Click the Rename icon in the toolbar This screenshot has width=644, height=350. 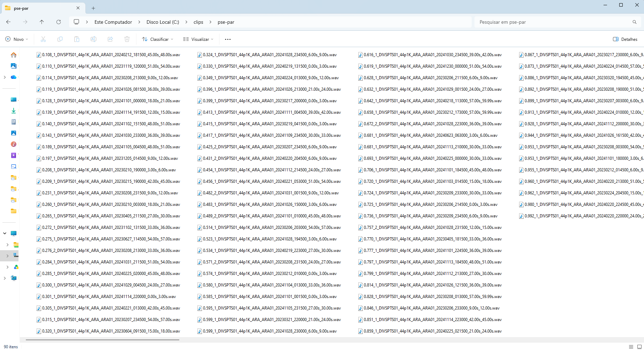pos(93,39)
